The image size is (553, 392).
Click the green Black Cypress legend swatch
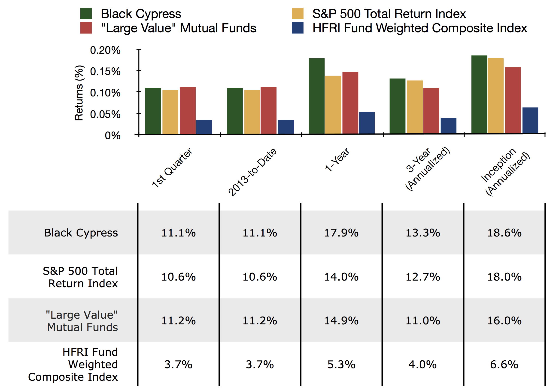click(86, 14)
